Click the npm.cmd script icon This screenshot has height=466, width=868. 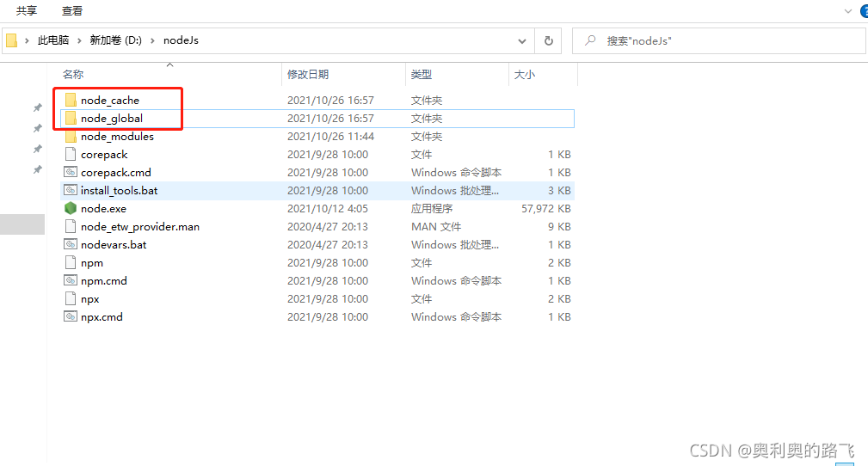click(x=71, y=281)
